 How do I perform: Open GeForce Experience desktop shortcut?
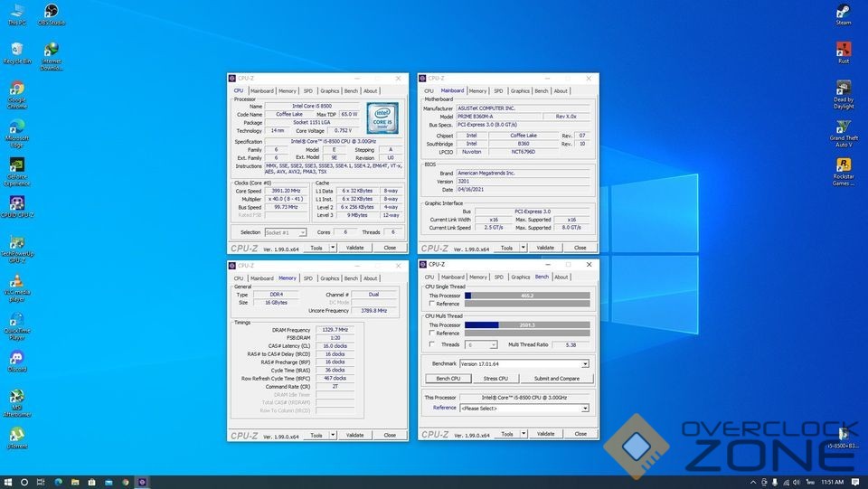click(17, 172)
